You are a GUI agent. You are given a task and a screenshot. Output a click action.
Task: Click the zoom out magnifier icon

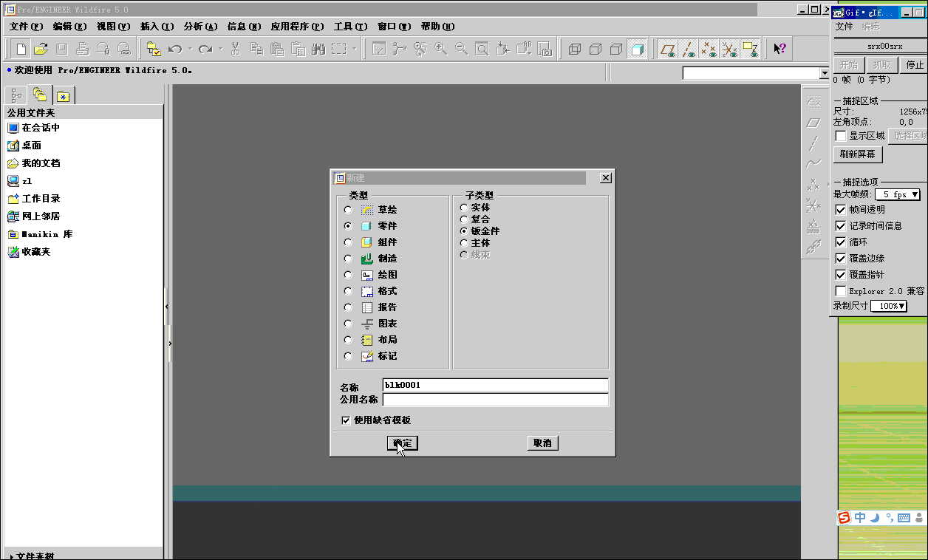click(462, 49)
